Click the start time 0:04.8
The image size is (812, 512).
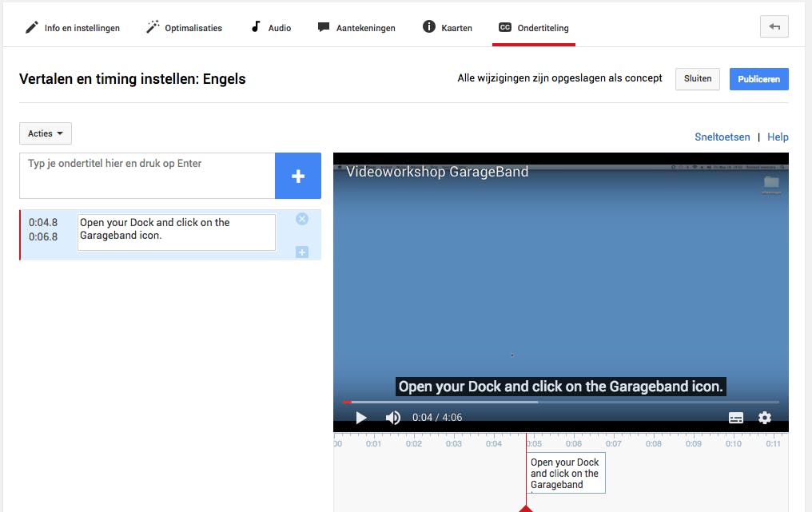[43, 223]
